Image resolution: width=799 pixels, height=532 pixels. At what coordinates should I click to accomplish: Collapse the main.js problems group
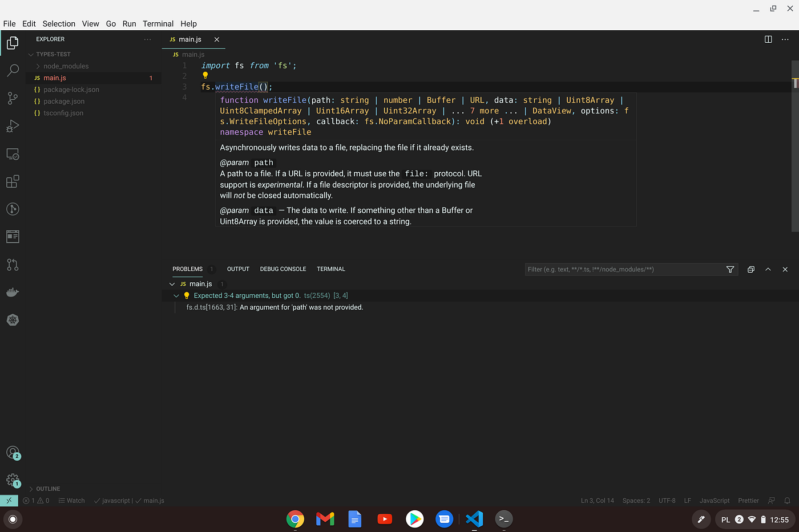(172, 283)
